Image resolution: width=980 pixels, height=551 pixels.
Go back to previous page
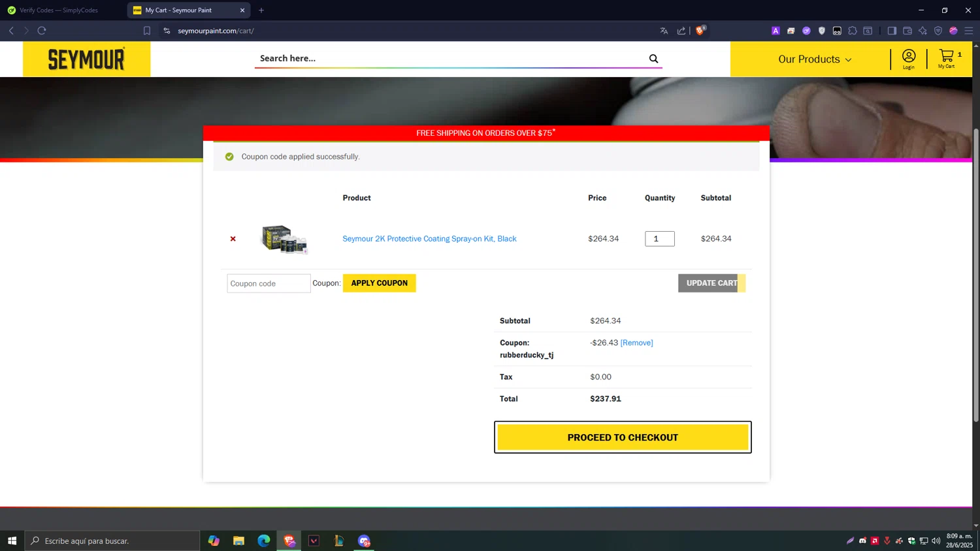(x=11, y=31)
